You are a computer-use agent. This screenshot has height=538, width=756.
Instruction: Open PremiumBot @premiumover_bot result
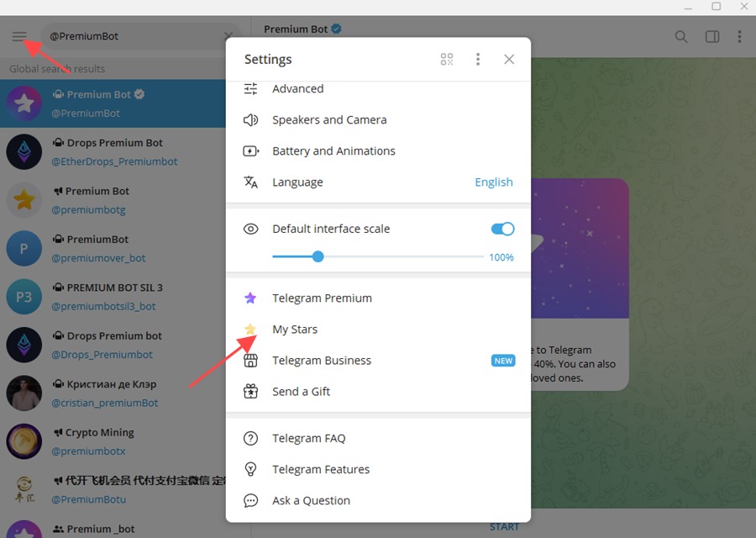click(113, 249)
